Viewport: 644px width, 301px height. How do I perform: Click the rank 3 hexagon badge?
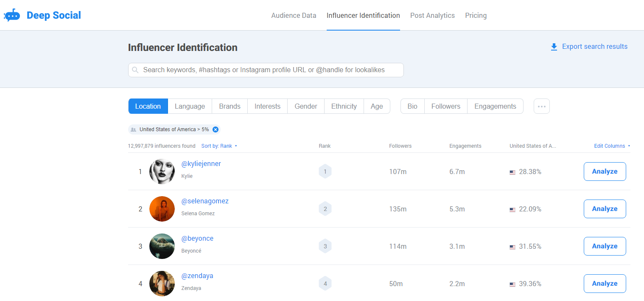(325, 246)
